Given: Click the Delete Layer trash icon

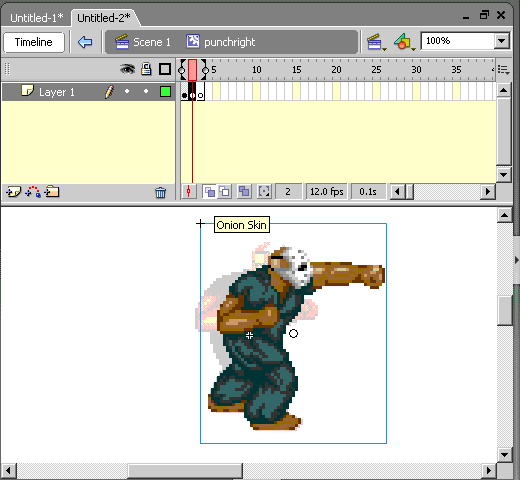Looking at the screenshot, I should 160,192.
